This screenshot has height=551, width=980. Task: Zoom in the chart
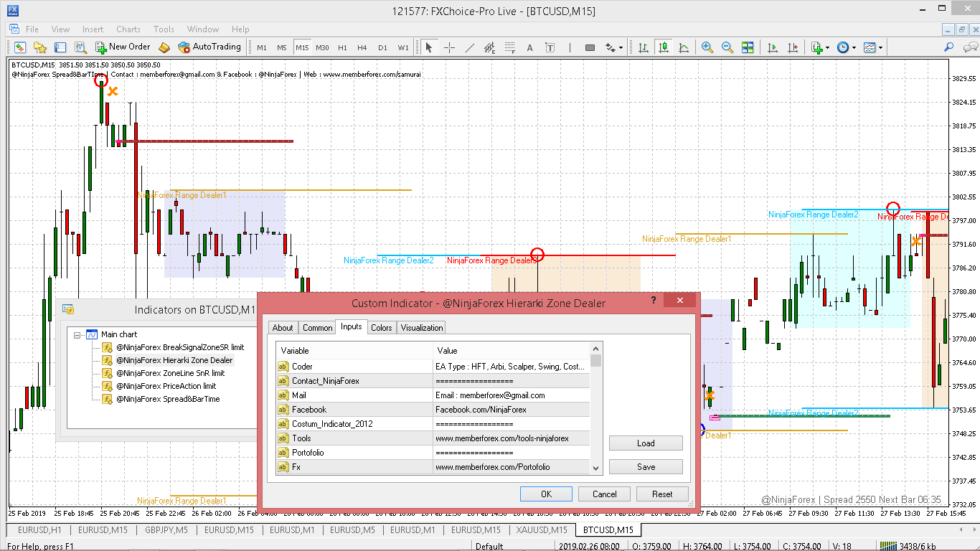pos(707,47)
